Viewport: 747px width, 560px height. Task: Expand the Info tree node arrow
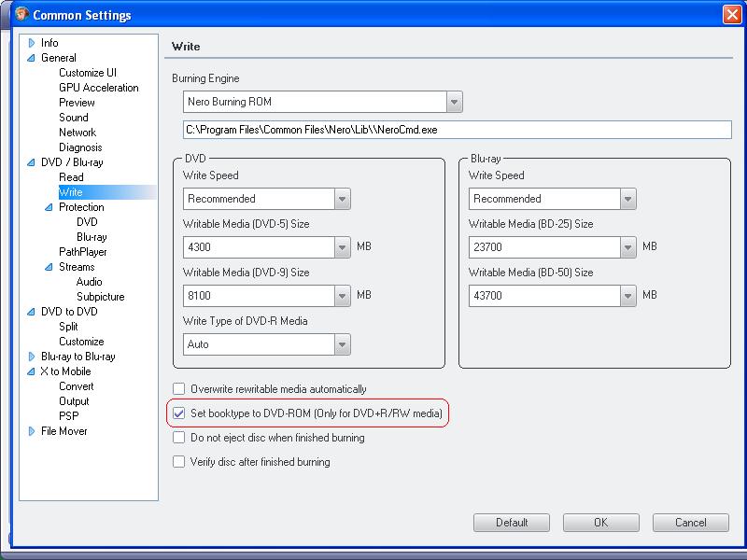point(32,43)
